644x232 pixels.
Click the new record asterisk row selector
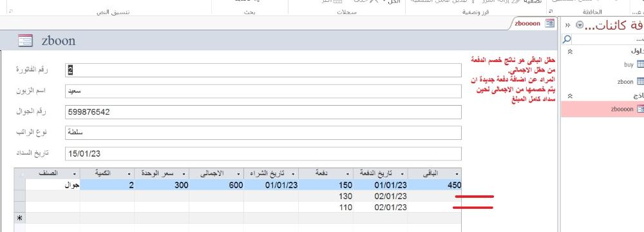click(19, 218)
